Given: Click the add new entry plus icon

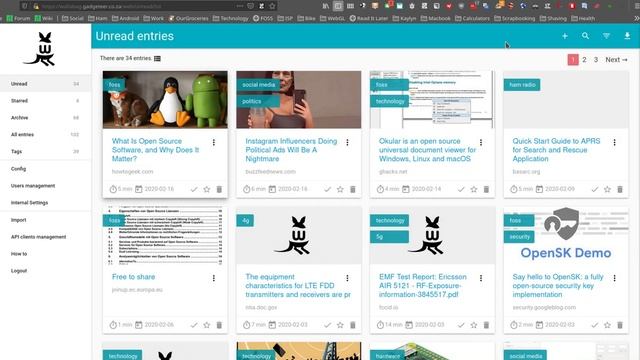Looking at the screenshot, I should pyautogui.click(x=564, y=36).
